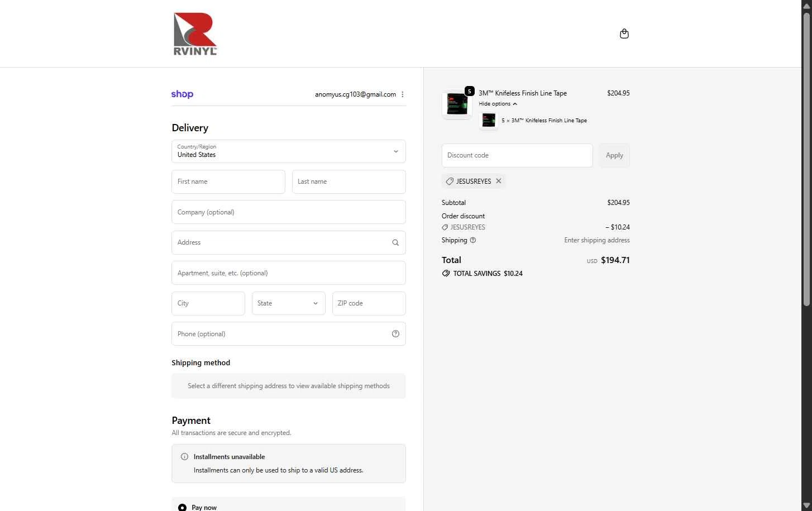Click the product price $204.95 beside title
The image size is (812, 511).
pos(618,93)
